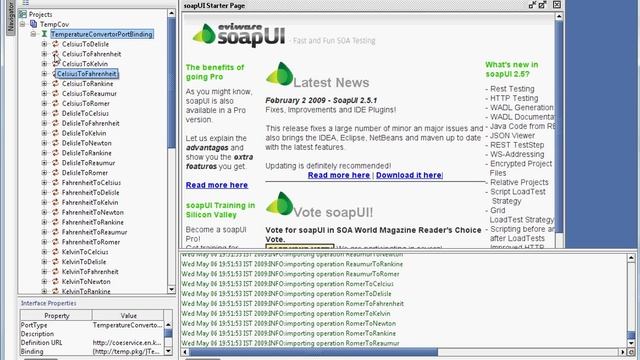
Task: Click the PortType property value cell
Action: pos(128,325)
